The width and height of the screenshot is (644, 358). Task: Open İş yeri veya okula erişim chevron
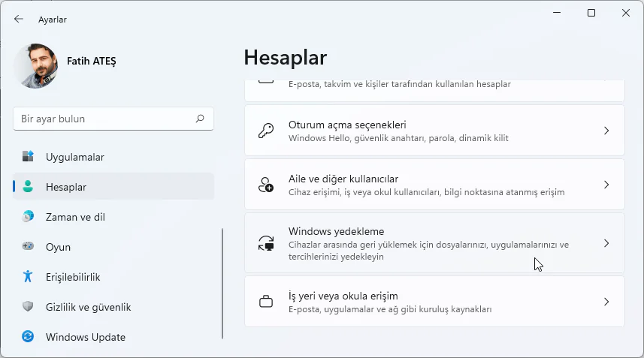coord(606,302)
